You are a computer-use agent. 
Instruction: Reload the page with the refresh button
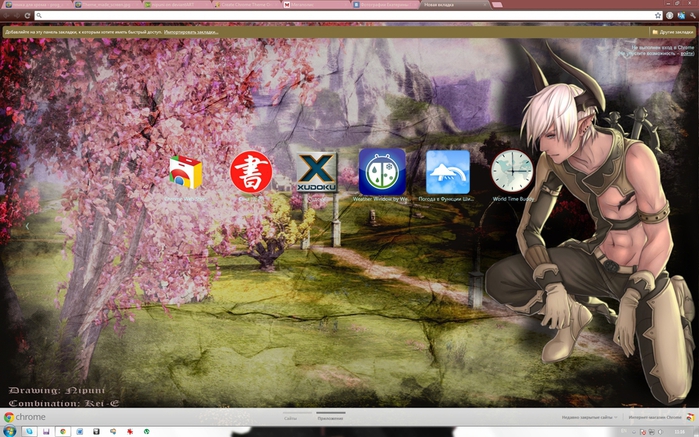point(27,16)
